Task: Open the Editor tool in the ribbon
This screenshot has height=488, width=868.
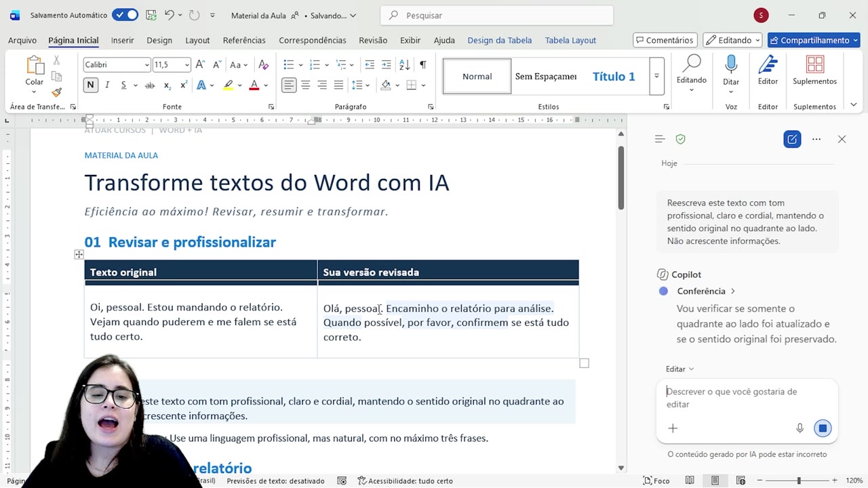Action: 768,70
